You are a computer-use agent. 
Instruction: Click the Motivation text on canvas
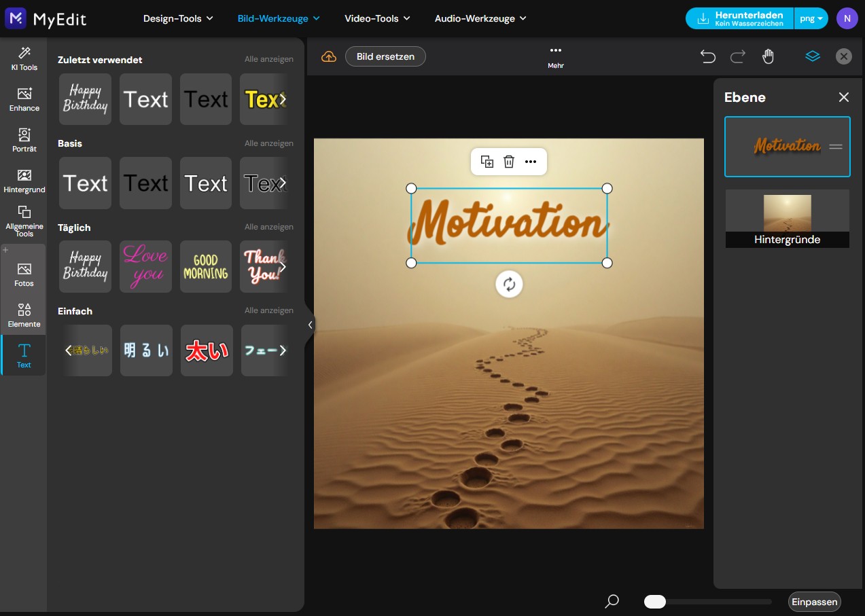(508, 223)
